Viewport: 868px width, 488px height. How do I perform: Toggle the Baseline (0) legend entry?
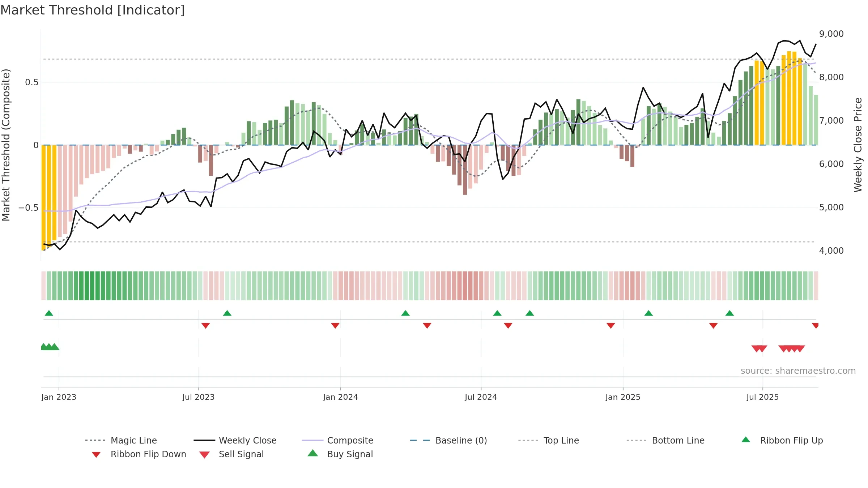(448, 440)
